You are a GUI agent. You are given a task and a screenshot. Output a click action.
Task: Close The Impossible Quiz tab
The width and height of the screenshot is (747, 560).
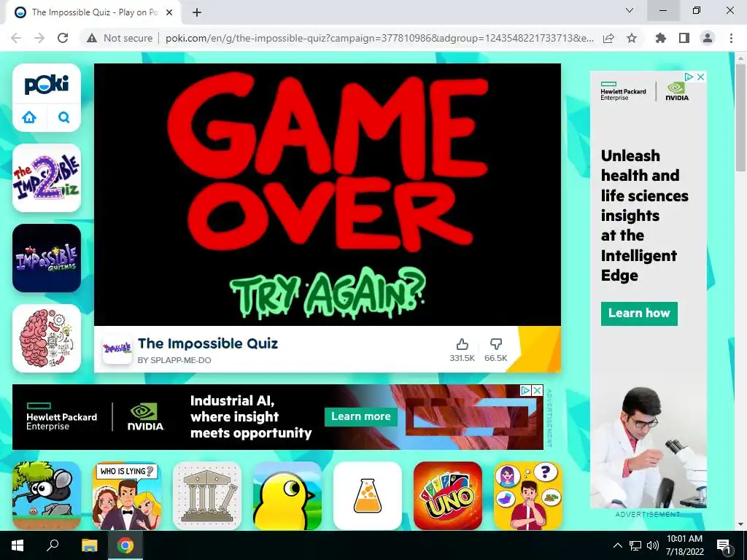coord(169,12)
